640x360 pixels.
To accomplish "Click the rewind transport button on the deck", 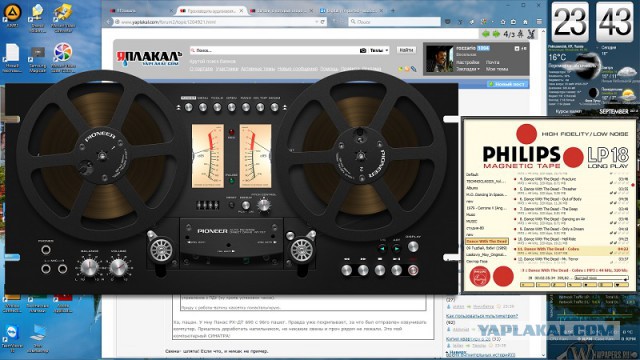I will [x=346, y=270].
